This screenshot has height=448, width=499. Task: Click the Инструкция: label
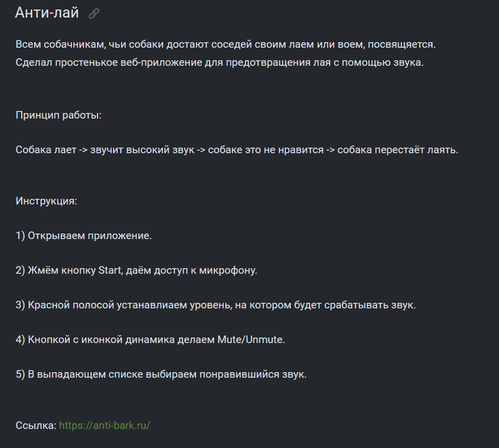pos(46,201)
